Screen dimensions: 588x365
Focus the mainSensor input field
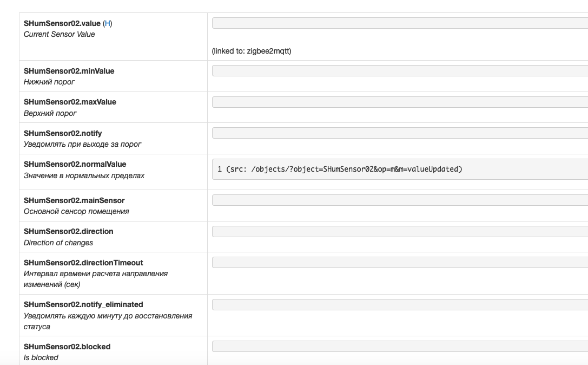pyautogui.click(x=400, y=200)
